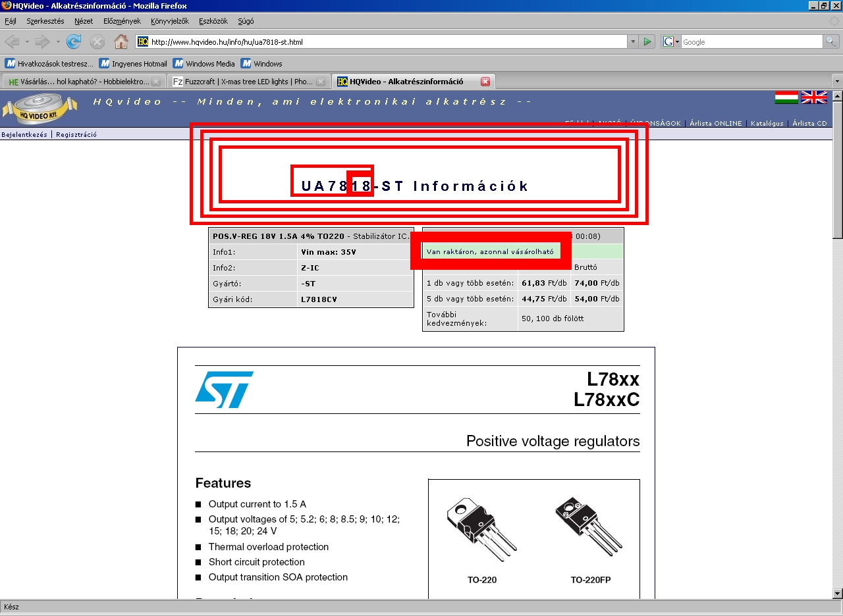
Task: Open the Árlista CD link
Action: (x=809, y=123)
